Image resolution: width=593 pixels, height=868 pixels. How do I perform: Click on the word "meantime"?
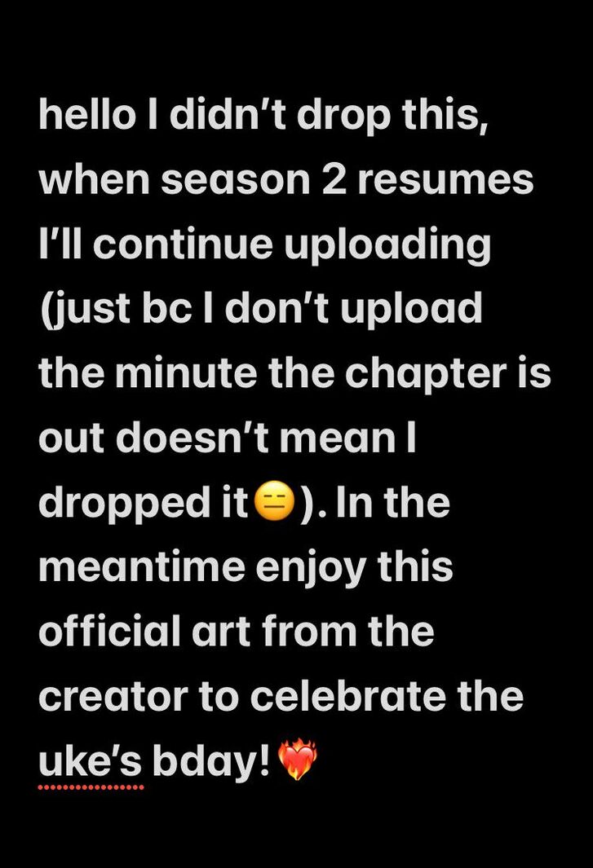pos(141,567)
